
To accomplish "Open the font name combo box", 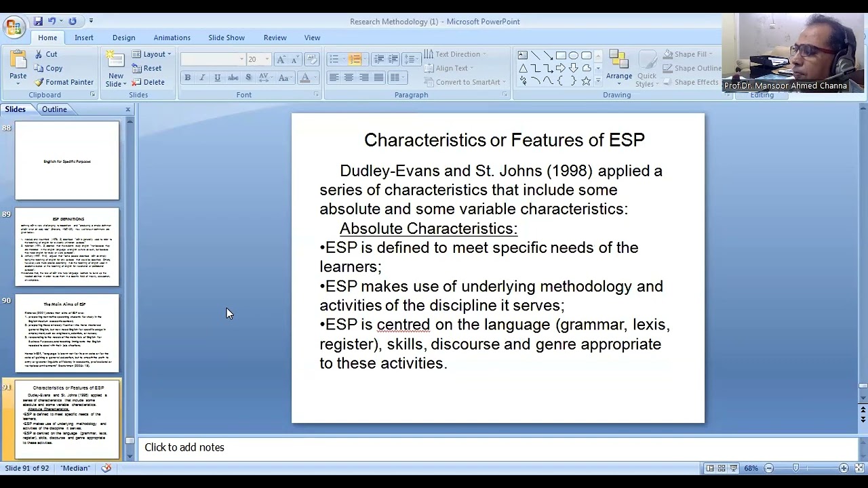I will 213,59.
